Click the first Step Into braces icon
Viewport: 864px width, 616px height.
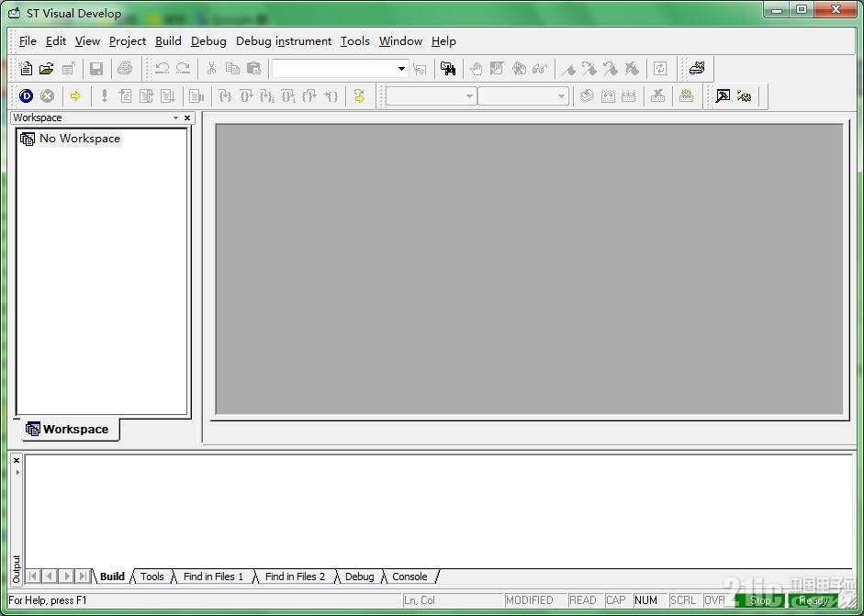click(x=225, y=95)
